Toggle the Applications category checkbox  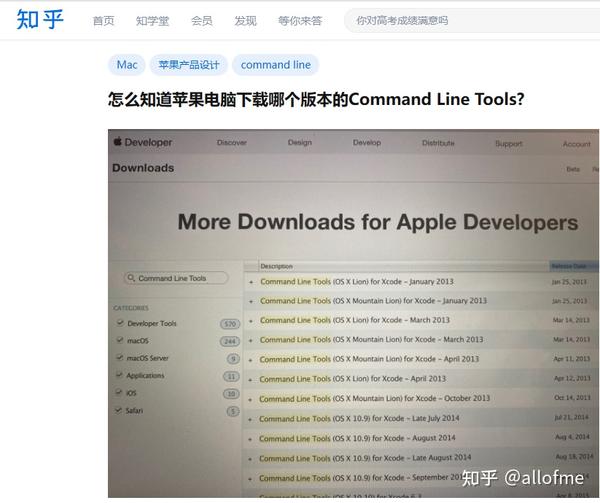click(x=119, y=375)
